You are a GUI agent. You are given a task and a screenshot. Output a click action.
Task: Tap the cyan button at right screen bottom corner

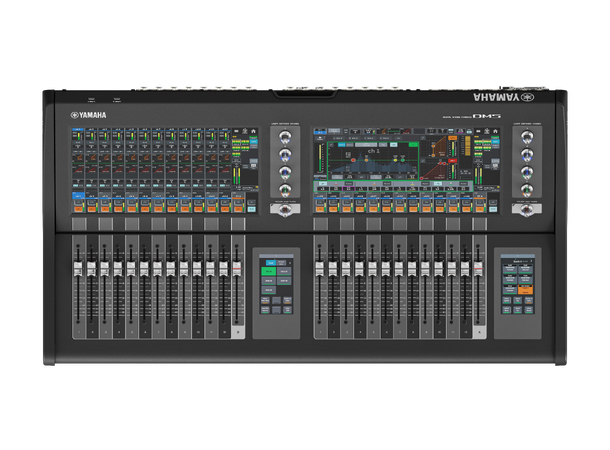(x=493, y=210)
